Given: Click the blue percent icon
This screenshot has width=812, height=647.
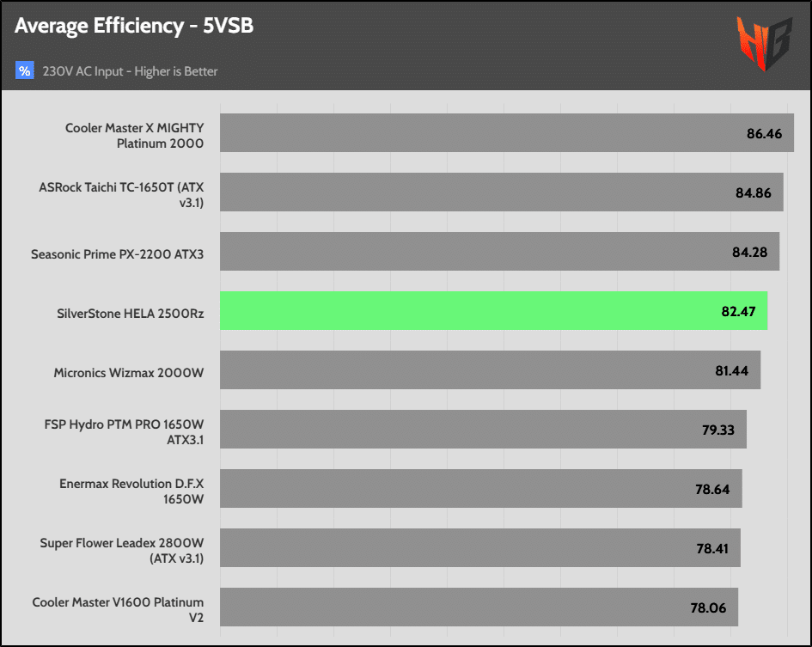Looking at the screenshot, I should tap(24, 71).
